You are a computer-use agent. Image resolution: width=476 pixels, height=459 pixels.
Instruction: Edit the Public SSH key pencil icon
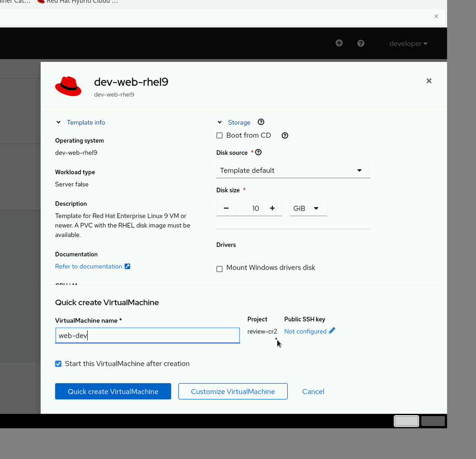point(332,330)
